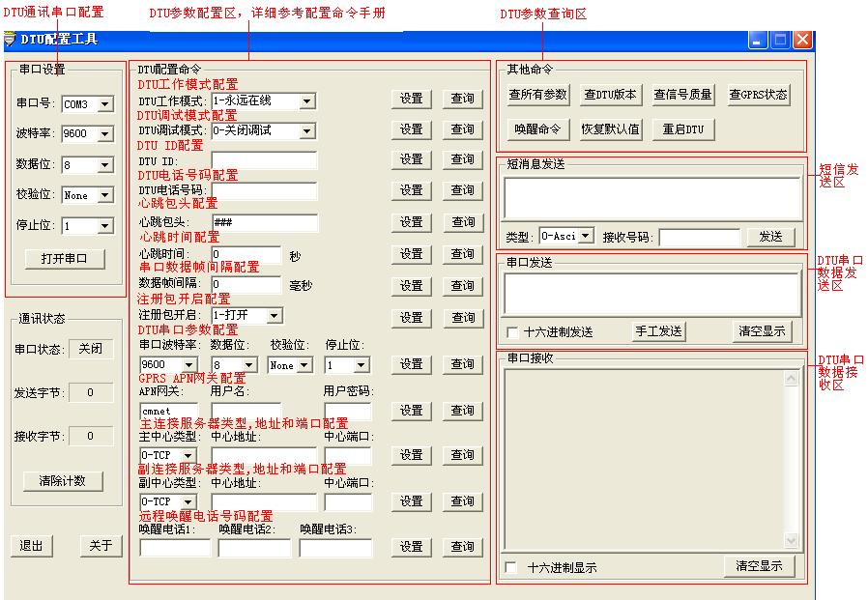Expand the 校验位 None dropdown in 串口设置
The width and height of the screenshot is (868, 600).
[x=105, y=195]
